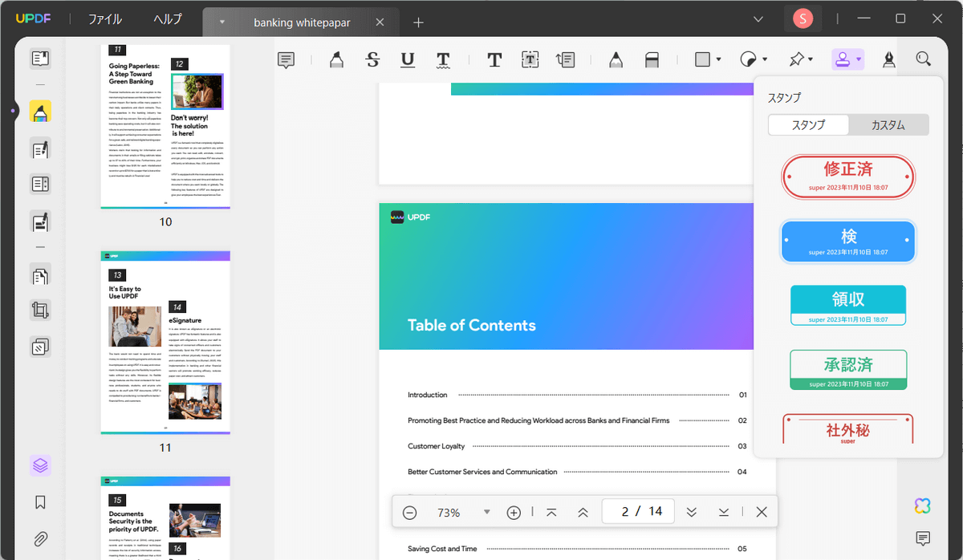Close the page navigation bar
963x560 pixels.
pyautogui.click(x=762, y=512)
